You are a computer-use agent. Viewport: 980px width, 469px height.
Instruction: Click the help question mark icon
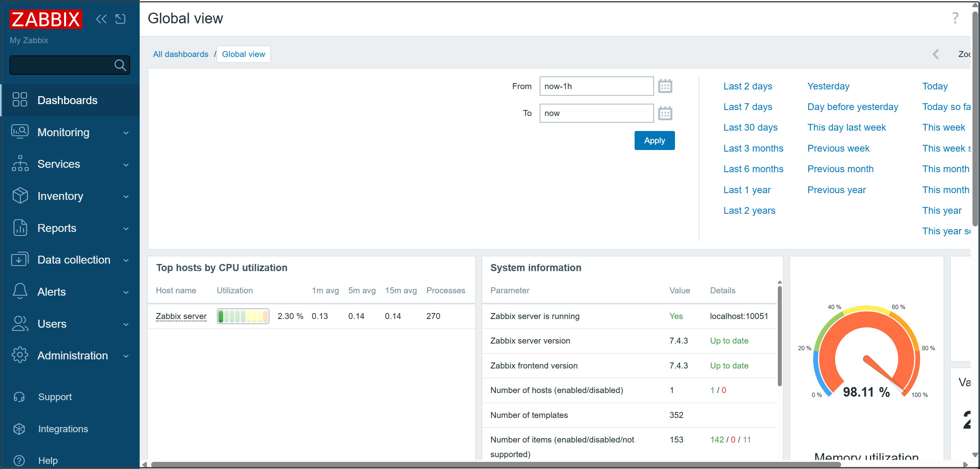pos(955,18)
